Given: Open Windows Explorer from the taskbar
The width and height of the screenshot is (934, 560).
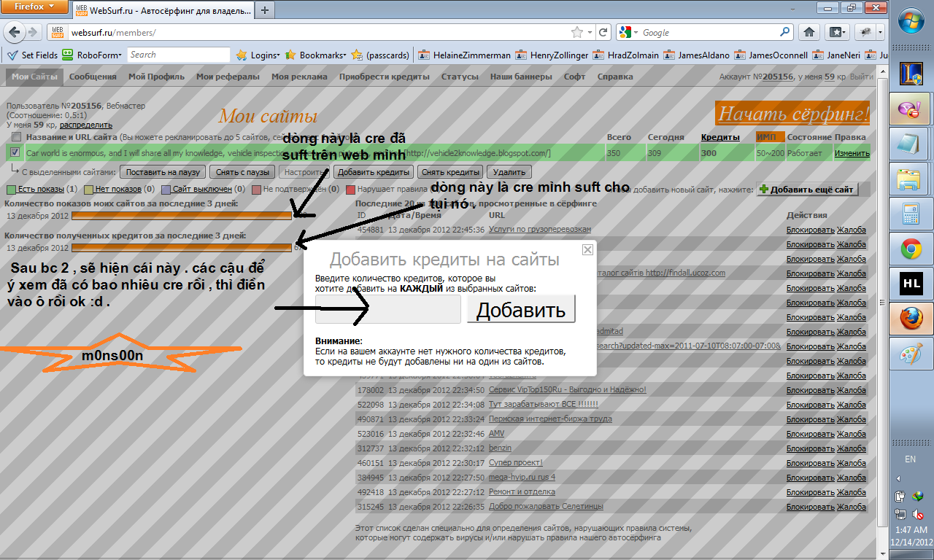Looking at the screenshot, I should coord(910,179).
